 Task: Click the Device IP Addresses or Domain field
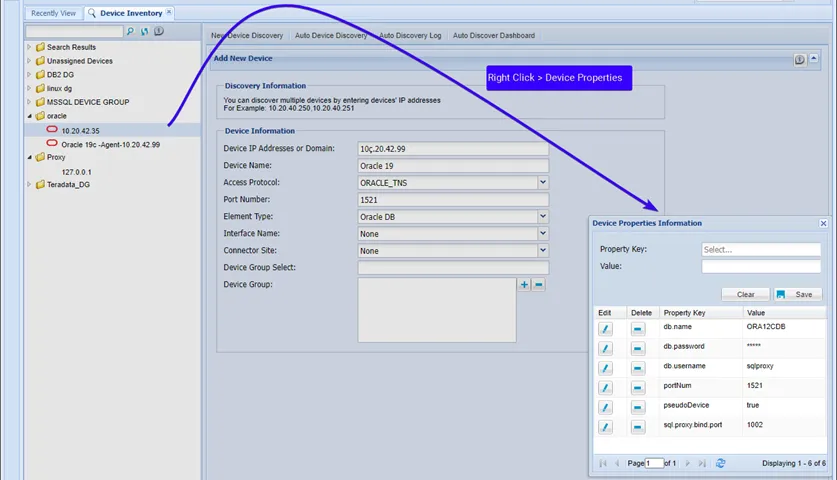coord(453,149)
